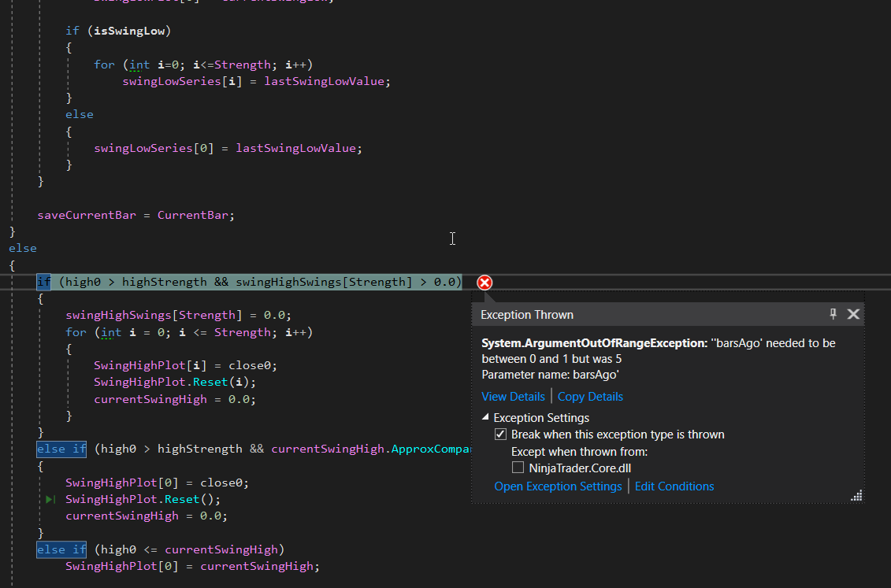Click swingLowSeries[i] = lastSwingLowValue line
This screenshot has height=588, width=891.
[x=256, y=81]
